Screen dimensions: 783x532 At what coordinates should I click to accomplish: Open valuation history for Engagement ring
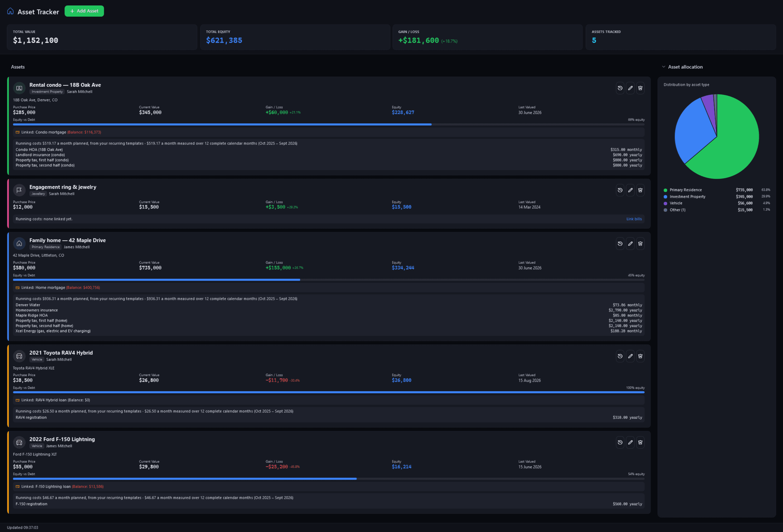620,190
